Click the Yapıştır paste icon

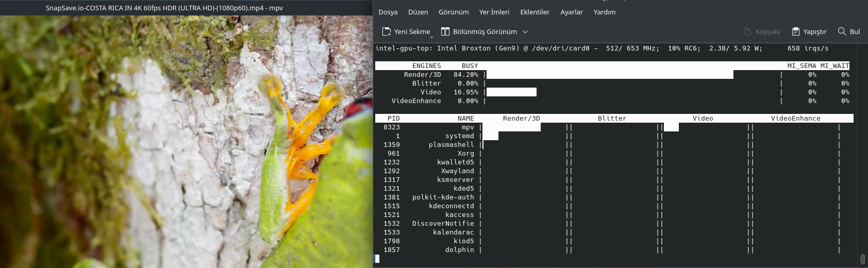(x=796, y=31)
